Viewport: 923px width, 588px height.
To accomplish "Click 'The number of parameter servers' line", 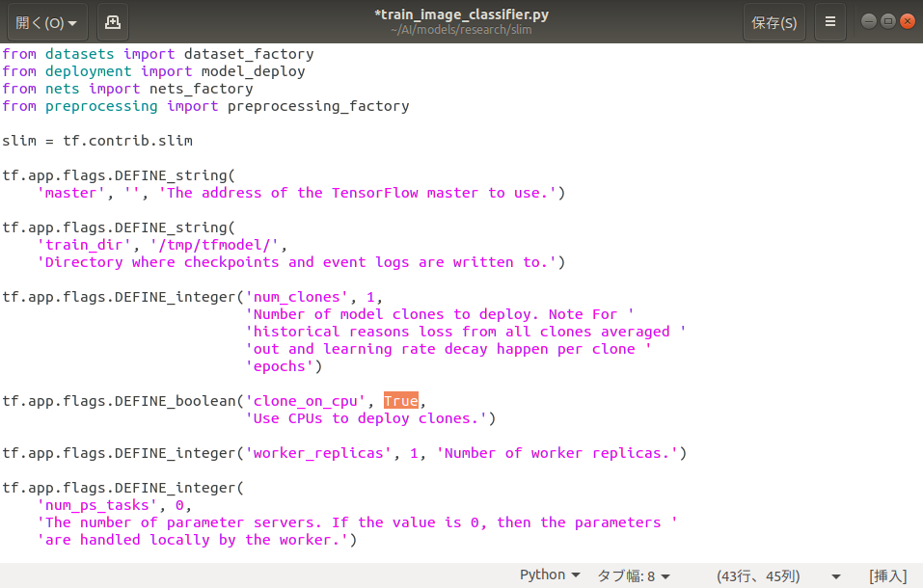I will point(357,522).
